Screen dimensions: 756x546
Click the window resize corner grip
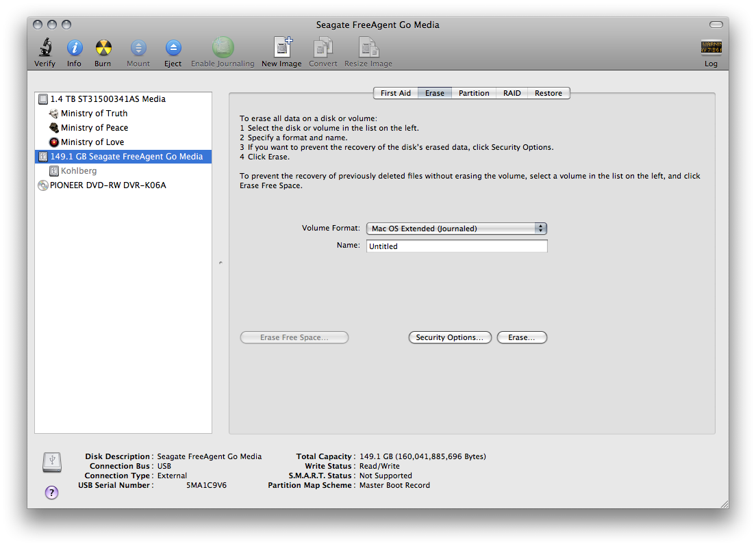pyautogui.click(x=724, y=504)
